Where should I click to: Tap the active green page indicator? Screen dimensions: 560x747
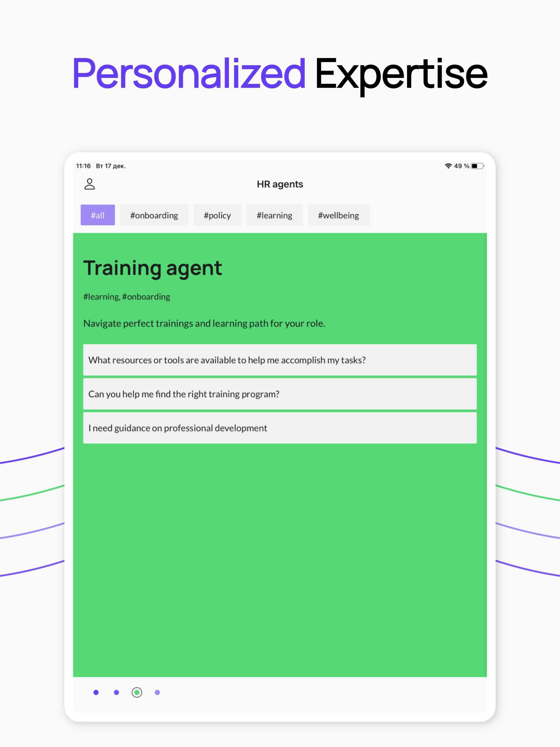[137, 692]
